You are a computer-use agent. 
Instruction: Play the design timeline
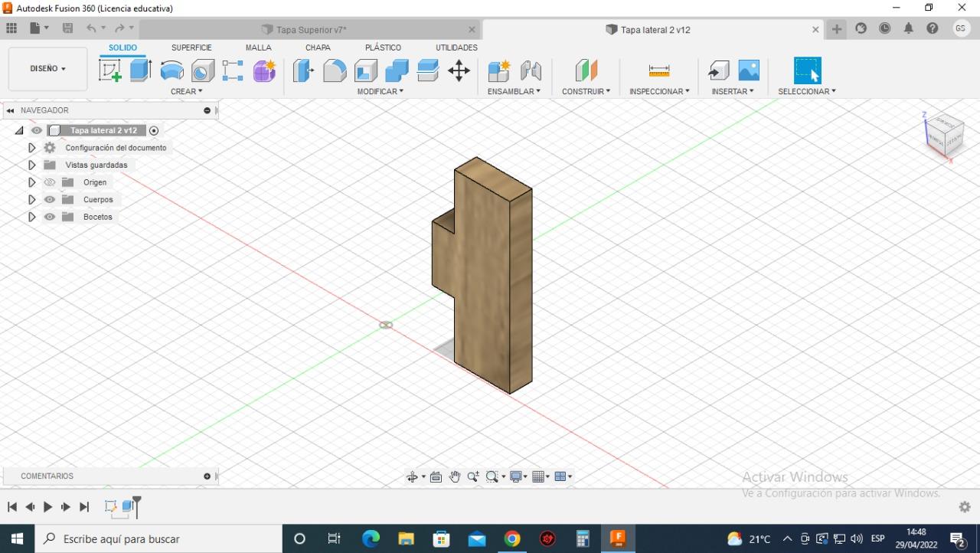click(47, 506)
